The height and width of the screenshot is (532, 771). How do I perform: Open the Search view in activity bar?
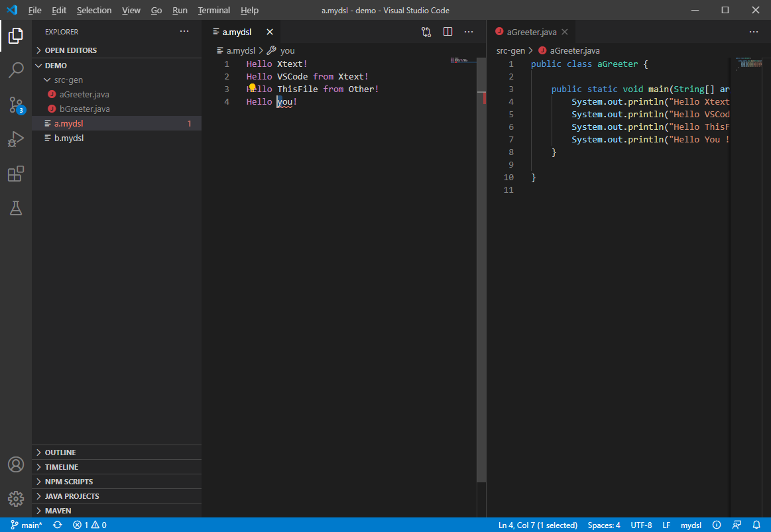coord(16,70)
